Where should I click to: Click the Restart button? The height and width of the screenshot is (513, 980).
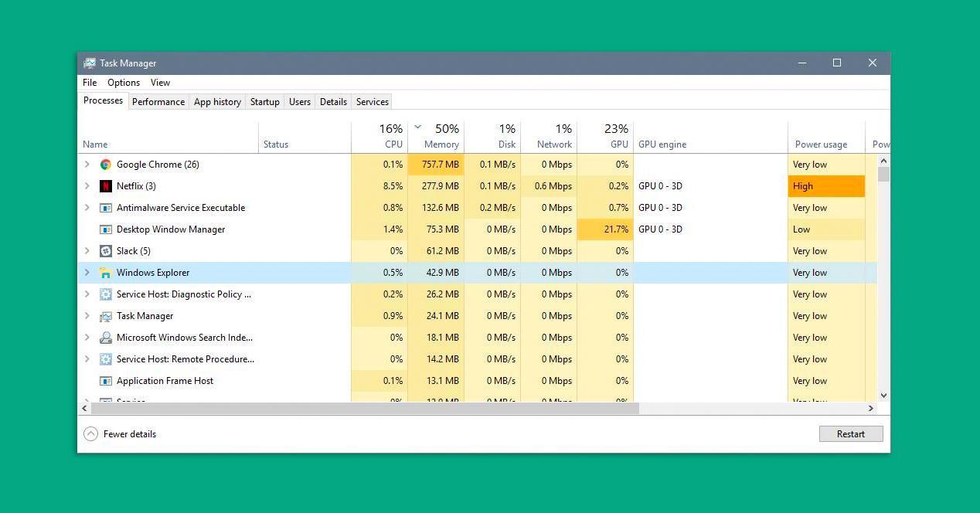851,434
